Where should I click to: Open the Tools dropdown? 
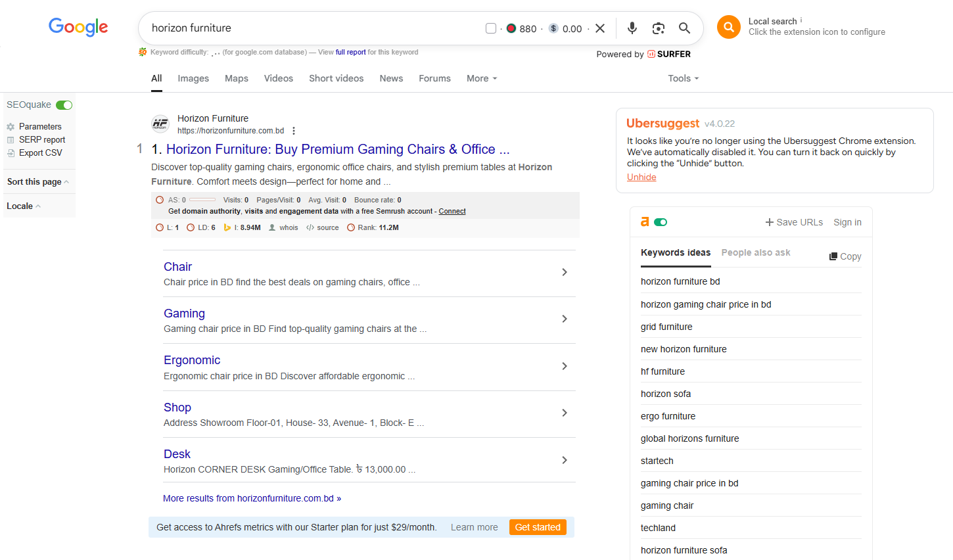[684, 78]
